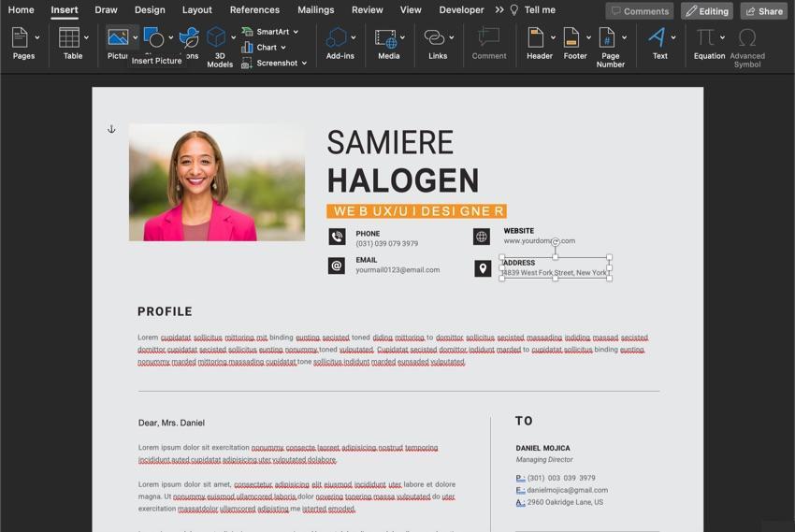The width and height of the screenshot is (795, 532).
Task: Expand the Pictures dropdown arrow
Action: [x=135, y=37]
